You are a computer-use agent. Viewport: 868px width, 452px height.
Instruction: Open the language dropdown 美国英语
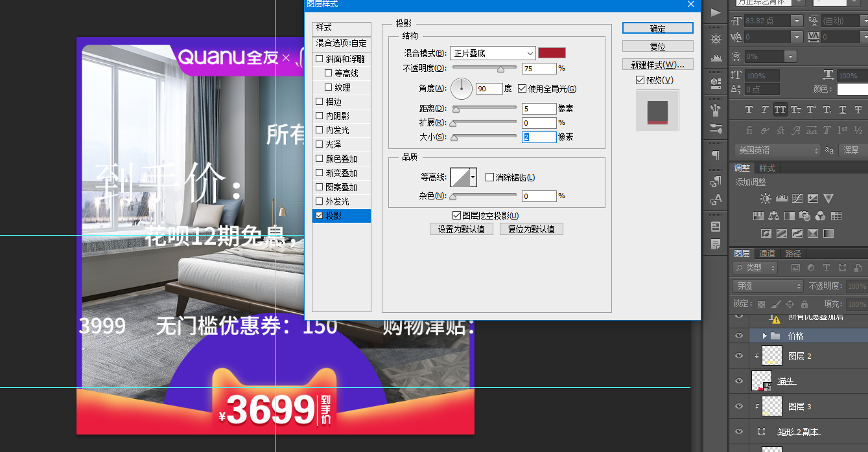(x=777, y=150)
